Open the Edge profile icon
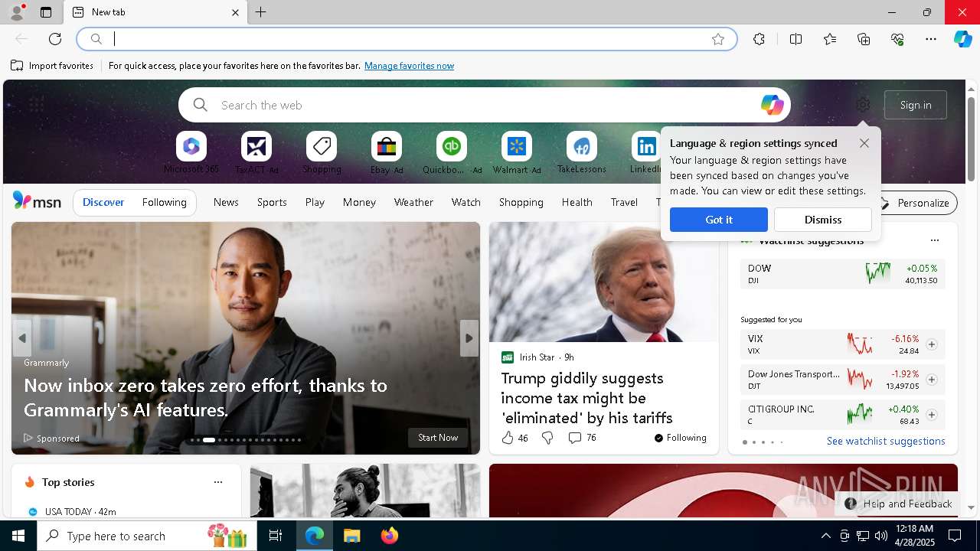 pyautogui.click(x=16, y=12)
